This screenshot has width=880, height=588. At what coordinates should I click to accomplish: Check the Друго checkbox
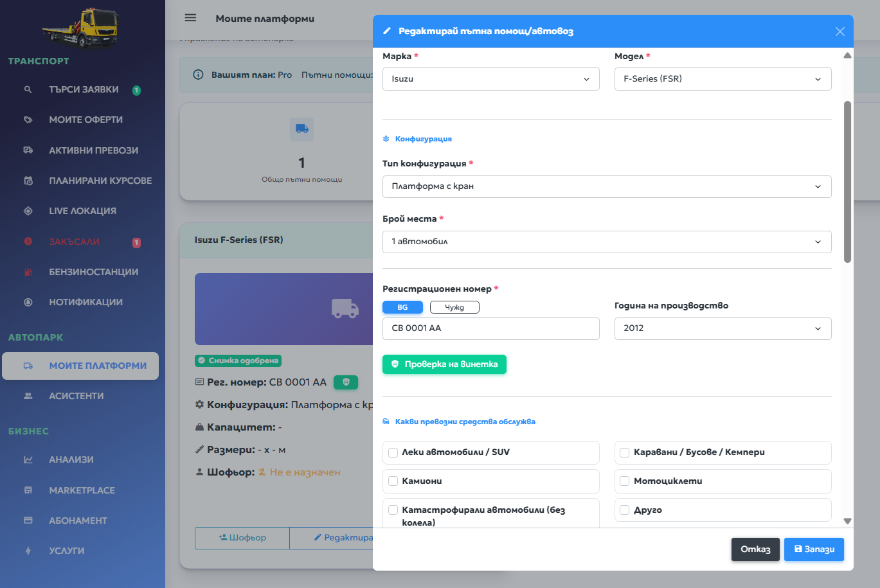coord(624,510)
